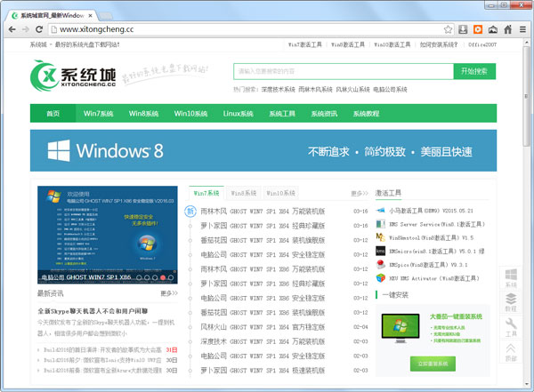Click the browser forward arrow
Viewport: 534px width, 392px height.
[26, 29]
